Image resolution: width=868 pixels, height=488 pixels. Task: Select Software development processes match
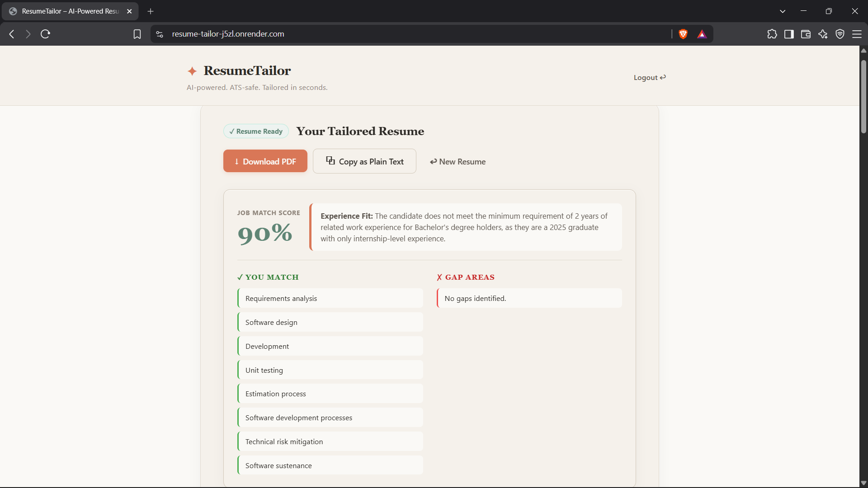click(330, 418)
